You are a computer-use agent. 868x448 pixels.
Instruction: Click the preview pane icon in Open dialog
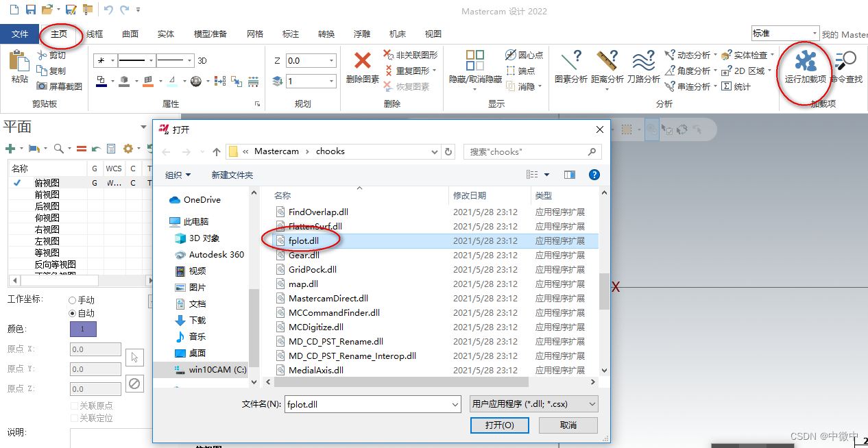click(x=570, y=175)
